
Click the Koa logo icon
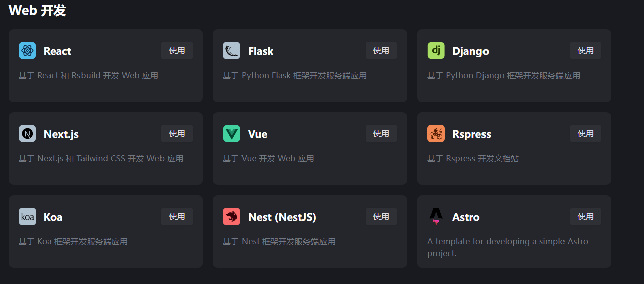(27, 217)
